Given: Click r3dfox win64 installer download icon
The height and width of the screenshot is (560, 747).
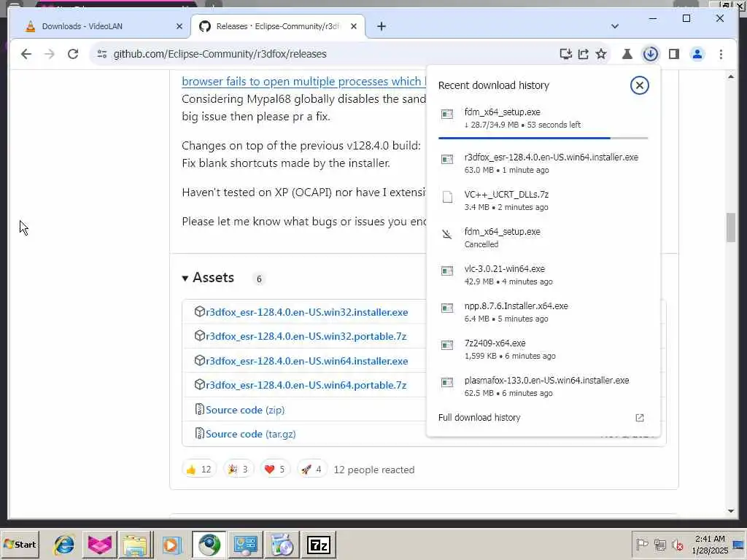Looking at the screenshot, I should (447, 159).
